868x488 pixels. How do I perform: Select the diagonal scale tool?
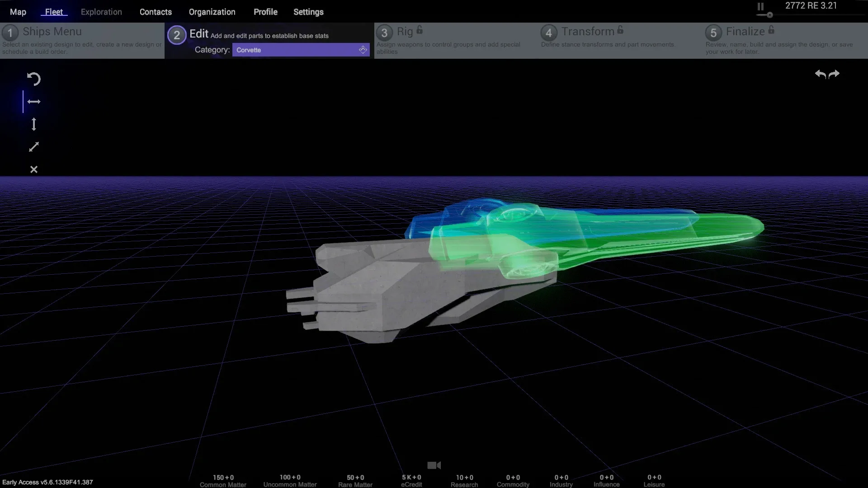(x=34, y=147)
